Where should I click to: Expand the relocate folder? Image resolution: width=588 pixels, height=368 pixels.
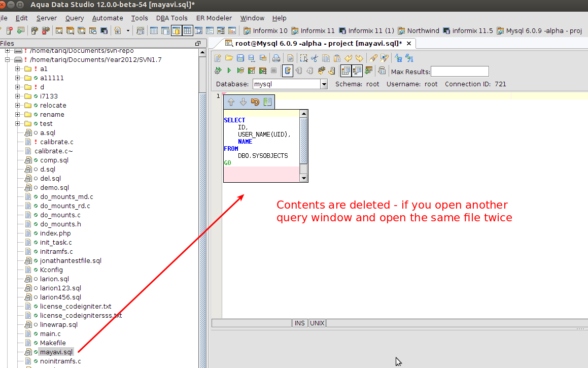point(17,106)
